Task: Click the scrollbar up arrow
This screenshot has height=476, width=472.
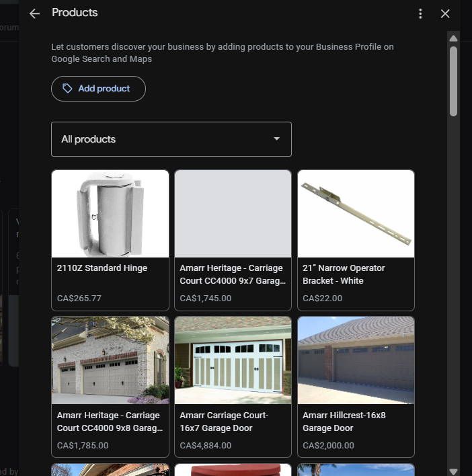Action: 453,38
